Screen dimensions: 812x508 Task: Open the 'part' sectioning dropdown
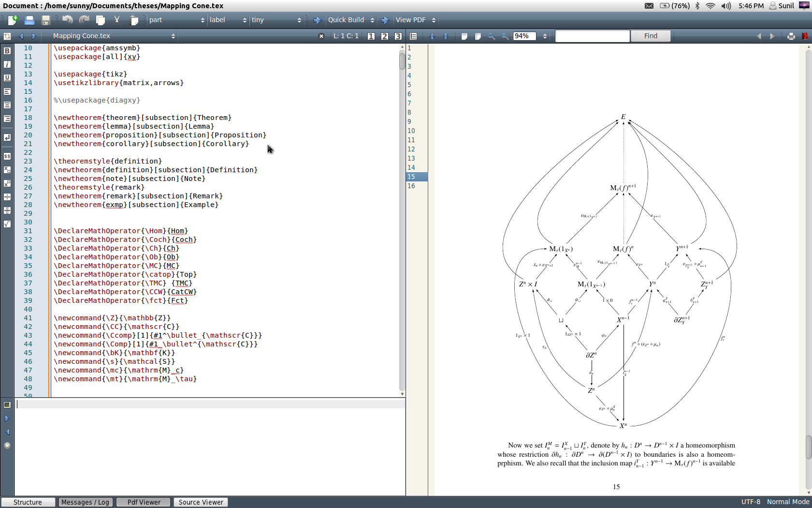coord(176,20)
